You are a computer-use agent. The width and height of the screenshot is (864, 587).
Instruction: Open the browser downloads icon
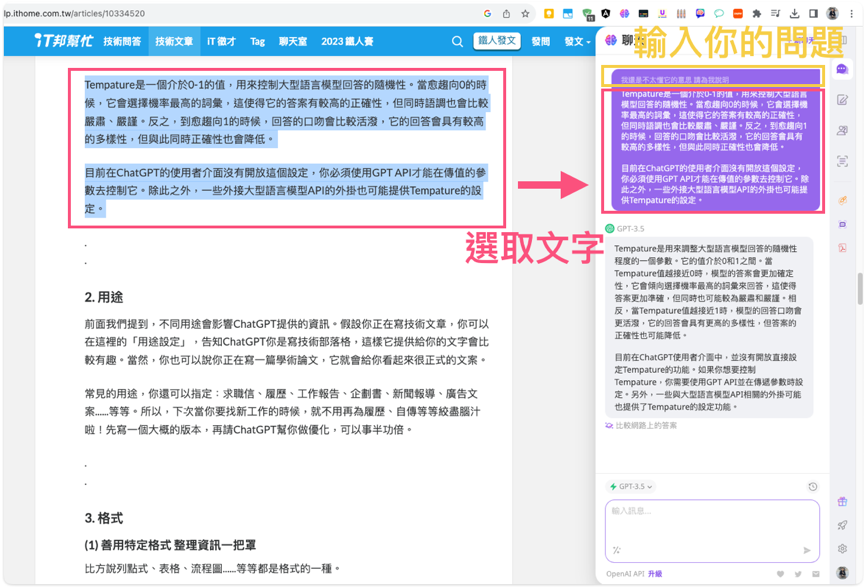coord(794,13)
